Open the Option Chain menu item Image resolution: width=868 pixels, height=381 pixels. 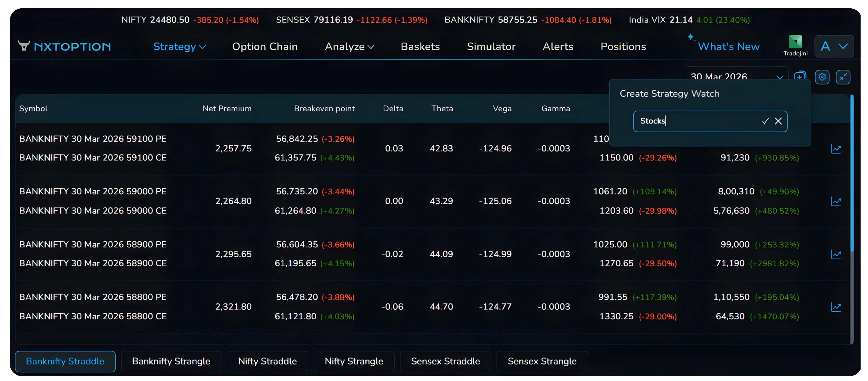pos(265,47)
